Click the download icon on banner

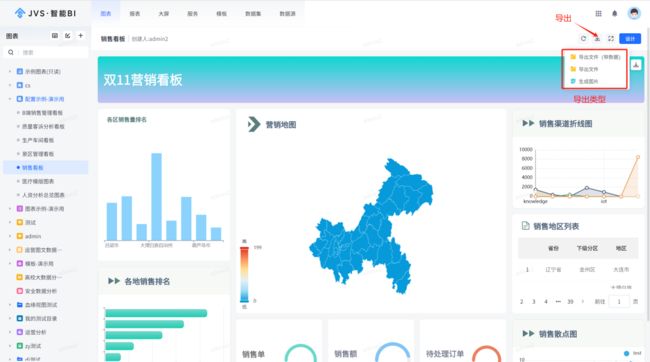click(636, 65)
